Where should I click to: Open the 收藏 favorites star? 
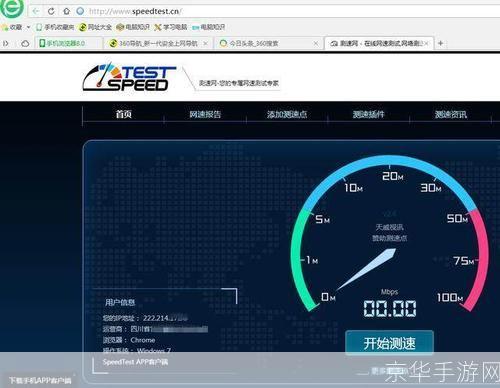pyautogui.click(x=5, y=27)
